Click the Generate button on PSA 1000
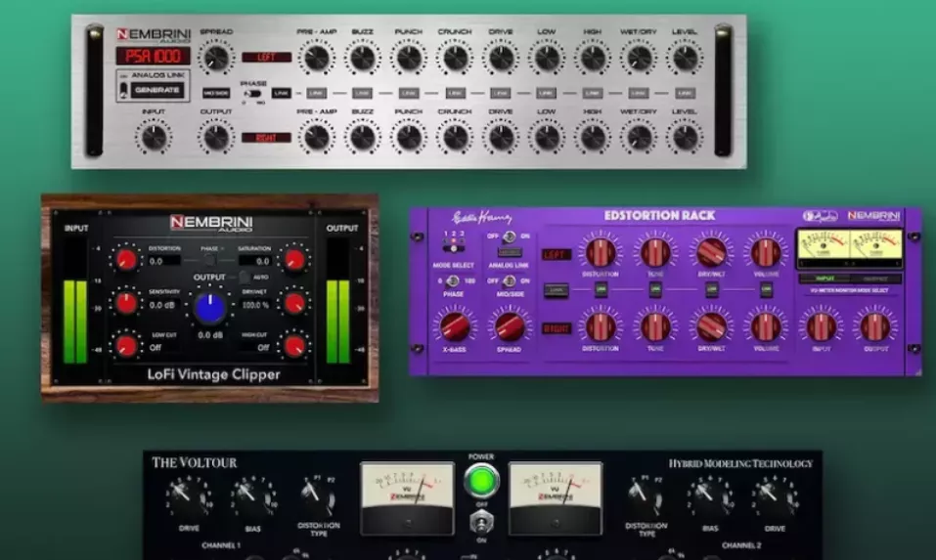This screenshot has height=560, width=936. [157, 90]
